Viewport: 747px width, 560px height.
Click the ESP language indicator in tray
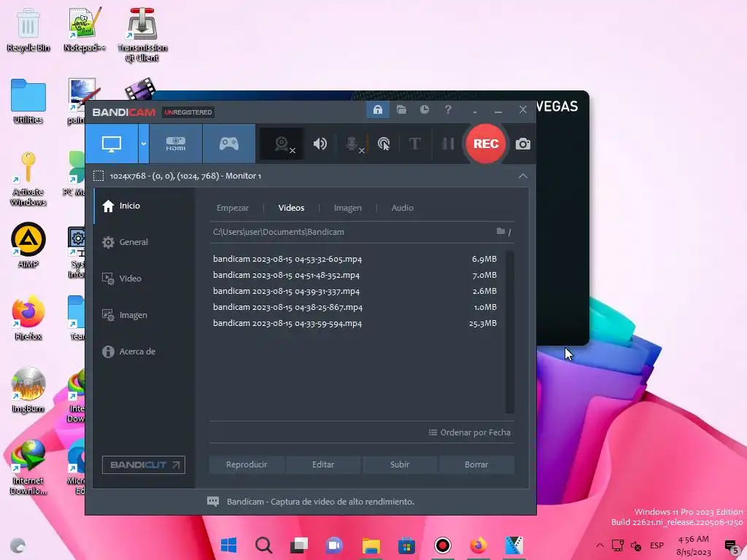tap(657, 545)
